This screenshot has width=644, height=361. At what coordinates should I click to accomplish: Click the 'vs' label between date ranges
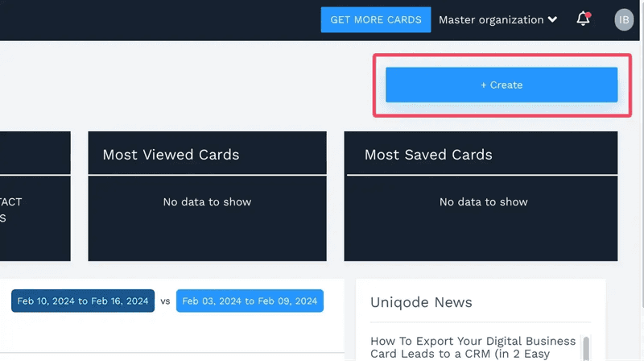[x=165, y=301]
